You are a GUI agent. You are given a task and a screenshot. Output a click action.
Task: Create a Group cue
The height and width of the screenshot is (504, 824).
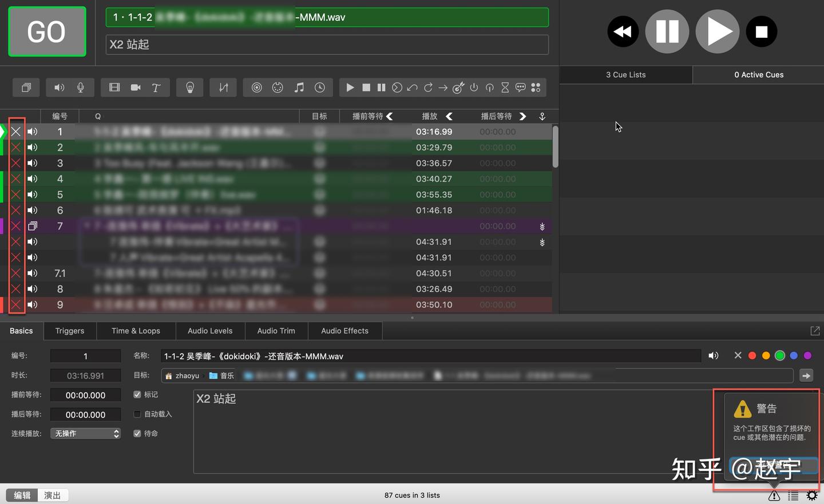[x=26, y=87]
